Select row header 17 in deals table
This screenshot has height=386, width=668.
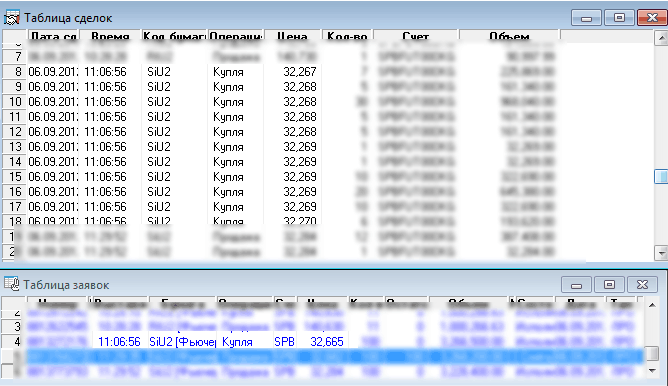pyautogui.click(x=15, y=207)
